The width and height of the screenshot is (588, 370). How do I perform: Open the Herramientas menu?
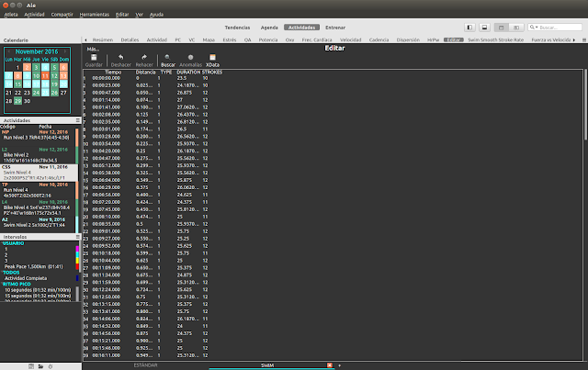[x=94, y=15]
